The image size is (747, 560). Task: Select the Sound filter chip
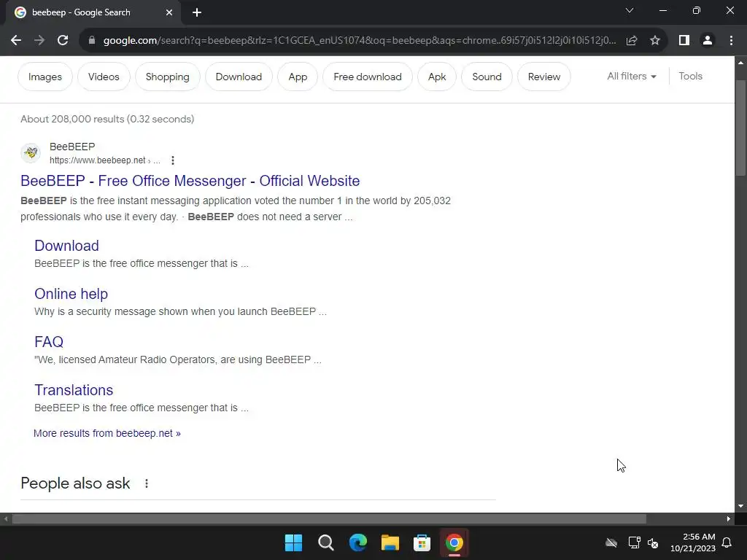point(487,77)
